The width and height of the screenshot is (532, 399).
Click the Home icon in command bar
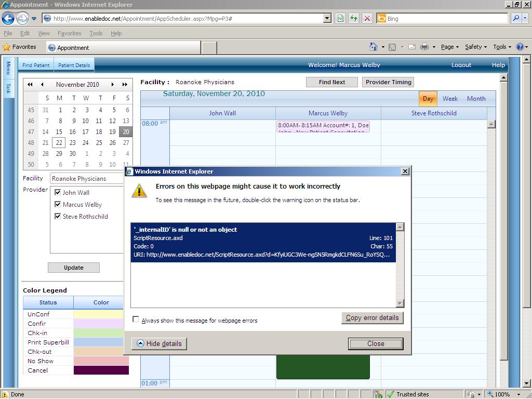(x=373, y=47)
